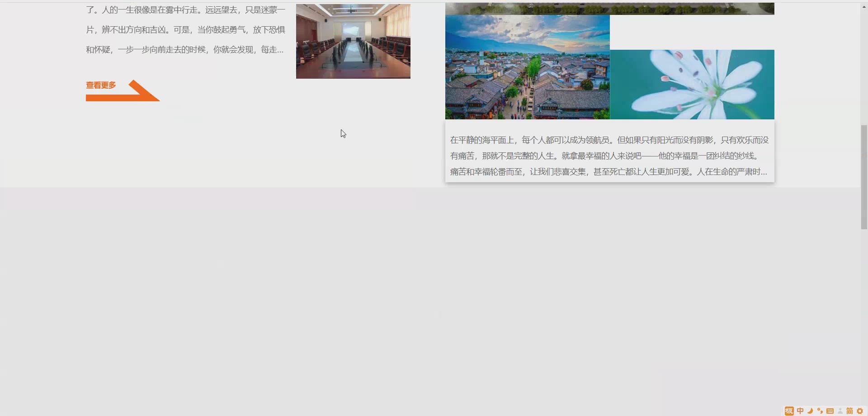Image resolution: width=868 pixels, height=416 pixels.
Task: Click the article excerpt about 领航员
Action: point(609,156)
